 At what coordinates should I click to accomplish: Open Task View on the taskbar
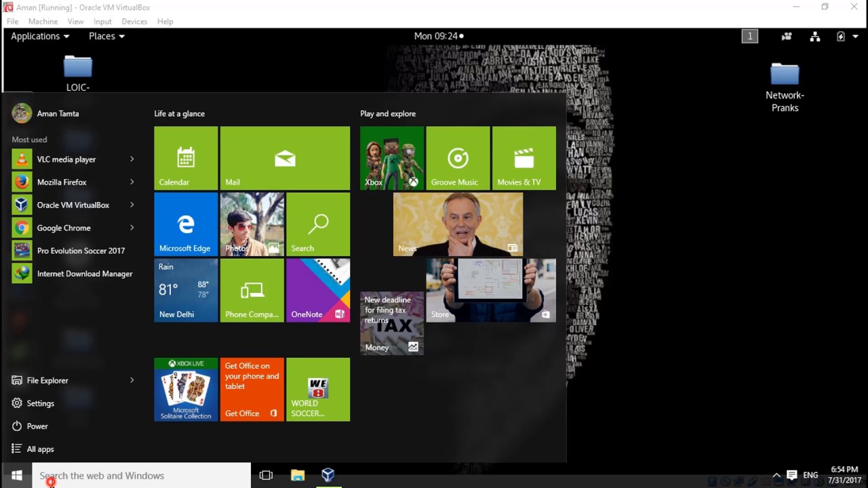click(x=266, y=475)
